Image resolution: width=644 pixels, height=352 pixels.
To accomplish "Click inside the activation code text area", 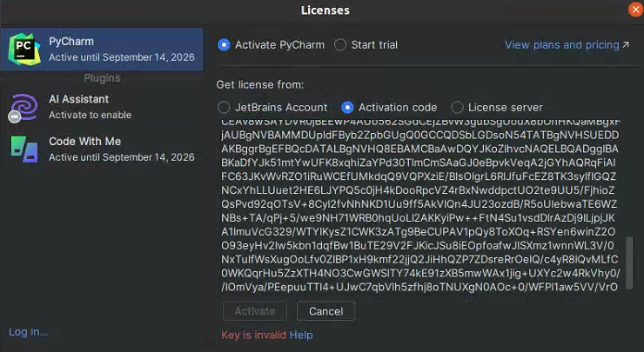I will pyautogui.click(x=418, y=209).
